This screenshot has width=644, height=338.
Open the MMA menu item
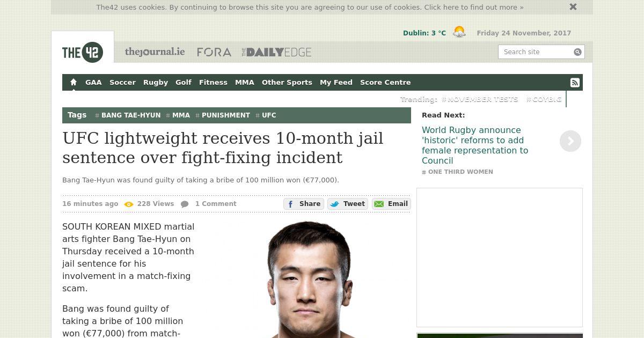(245, 82)
